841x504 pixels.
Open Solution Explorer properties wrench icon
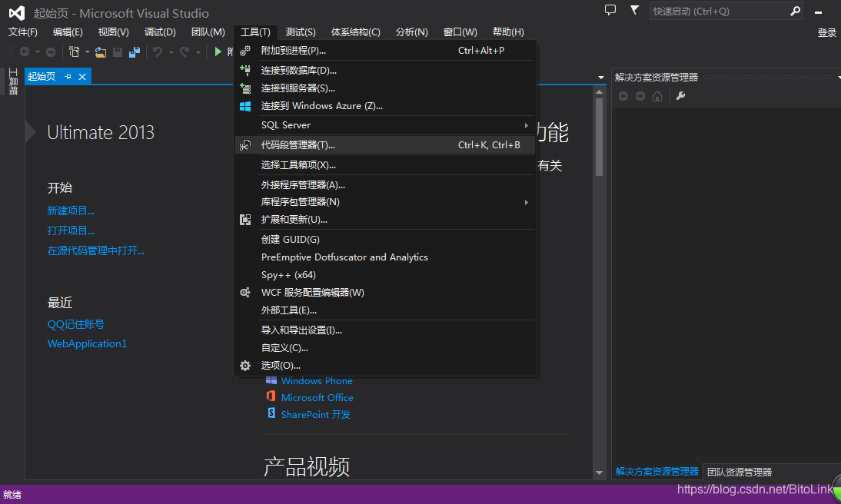click(x=680, y=96)
